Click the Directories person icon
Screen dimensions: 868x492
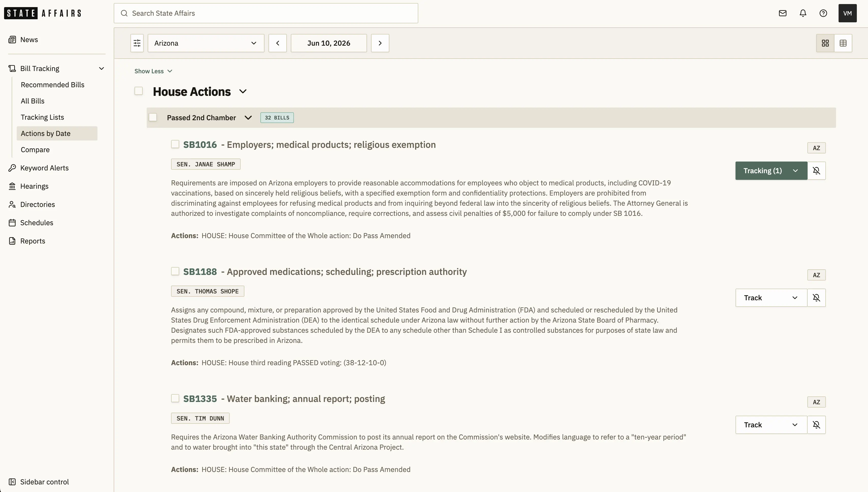(x=12, y=204)
